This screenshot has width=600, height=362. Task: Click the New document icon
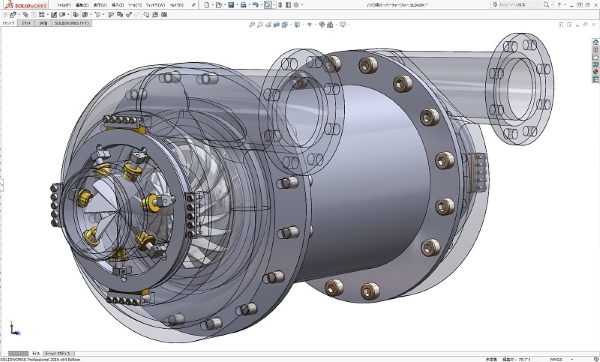click(207, 5)
